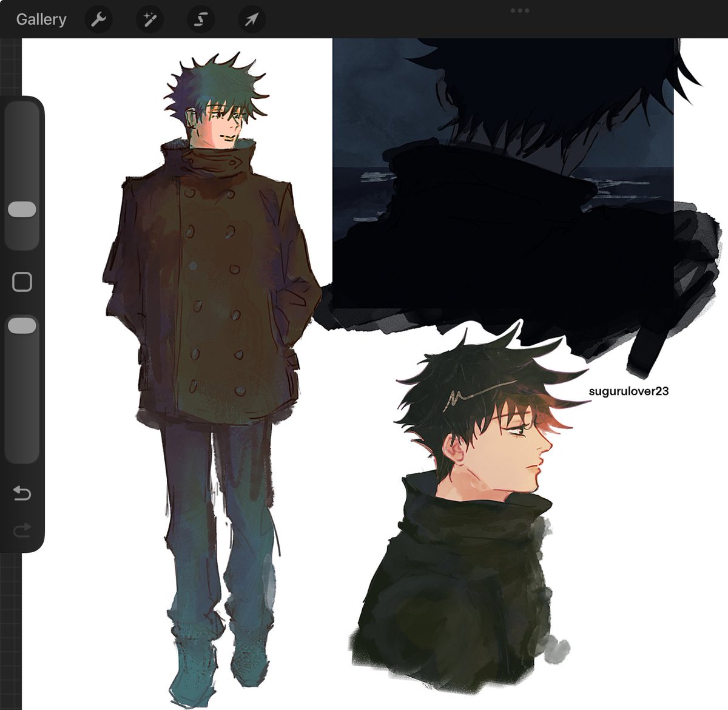Screen dimensions: 728x710
Task: Activate the Transform arrow tool
Action: tap(251, 20)
